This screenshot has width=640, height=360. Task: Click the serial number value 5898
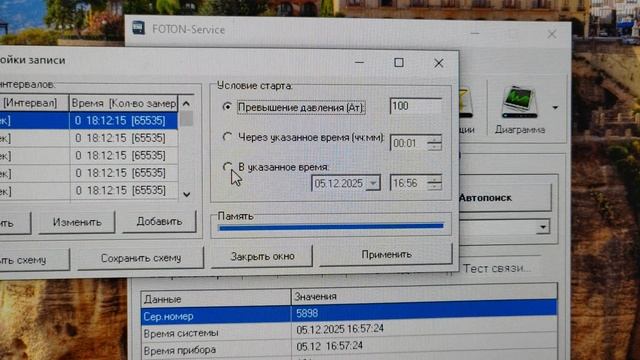pos(307,313)
